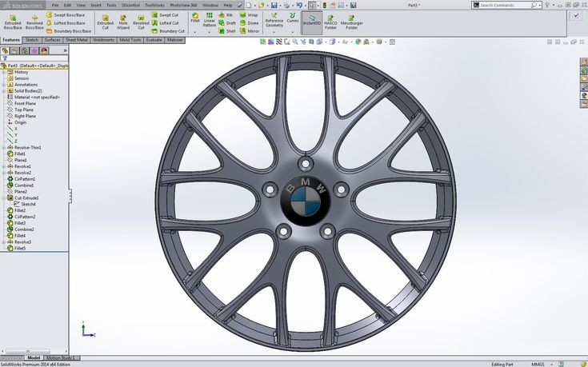The height and width of the screenshot is (367, 588).
Task: Expand the manager tabs chevron
Action: [x=65, y=50]
